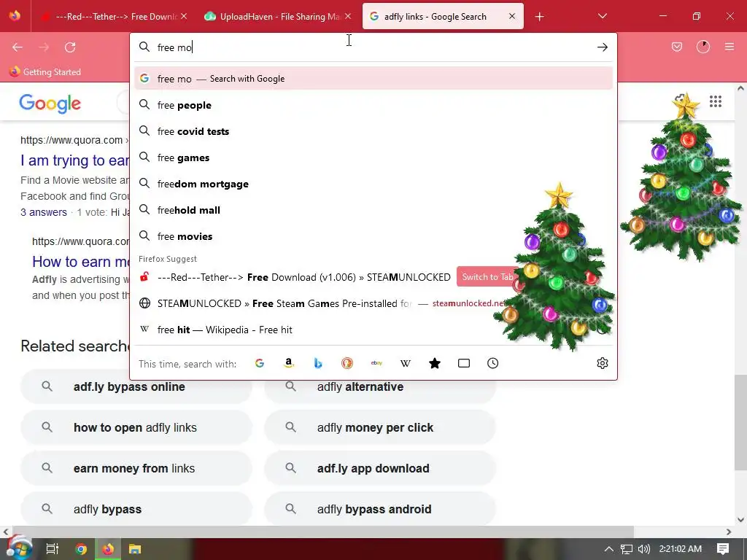Viewport: 747px width, 560px height.
Task: Open the Getting Started bookmark
Action: point(44,72)
